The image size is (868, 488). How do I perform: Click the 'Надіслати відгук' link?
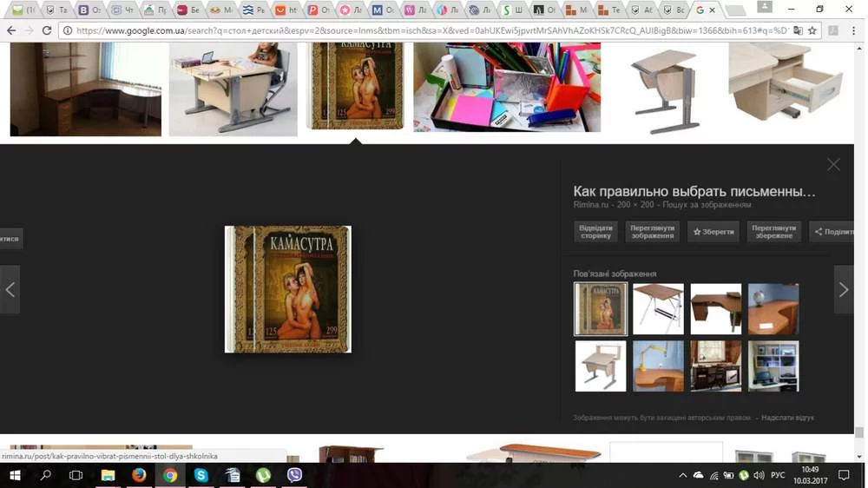coord(787,418)
